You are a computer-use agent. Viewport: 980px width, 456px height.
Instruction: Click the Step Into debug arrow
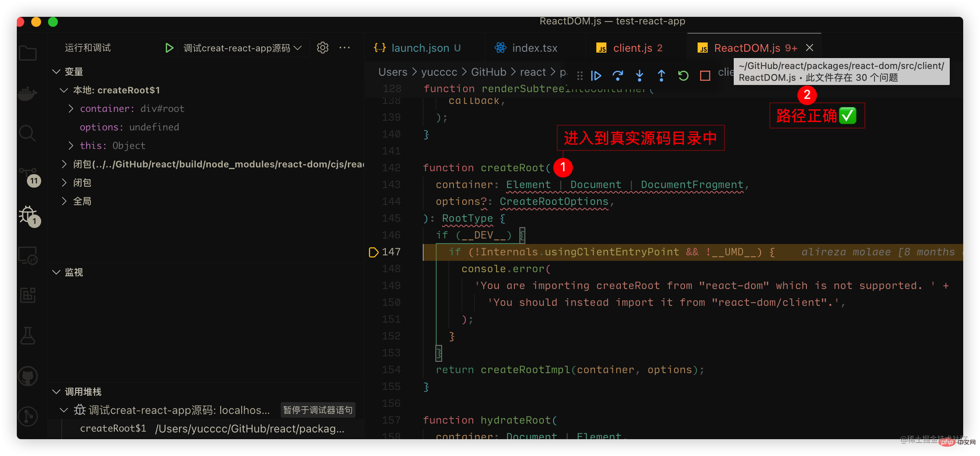point(640,76)
